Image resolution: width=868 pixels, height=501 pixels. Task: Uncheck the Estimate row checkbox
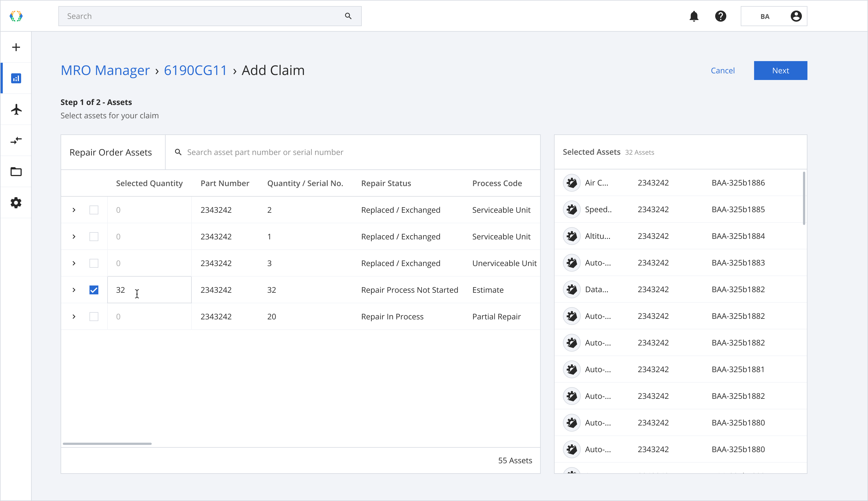94,290
